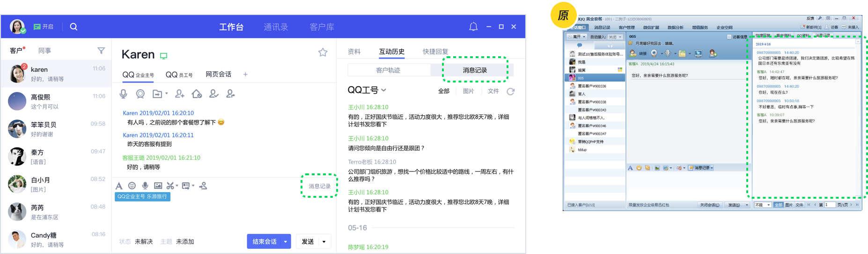Open the 笨笨贝贝 conversation

click(56, 129)
